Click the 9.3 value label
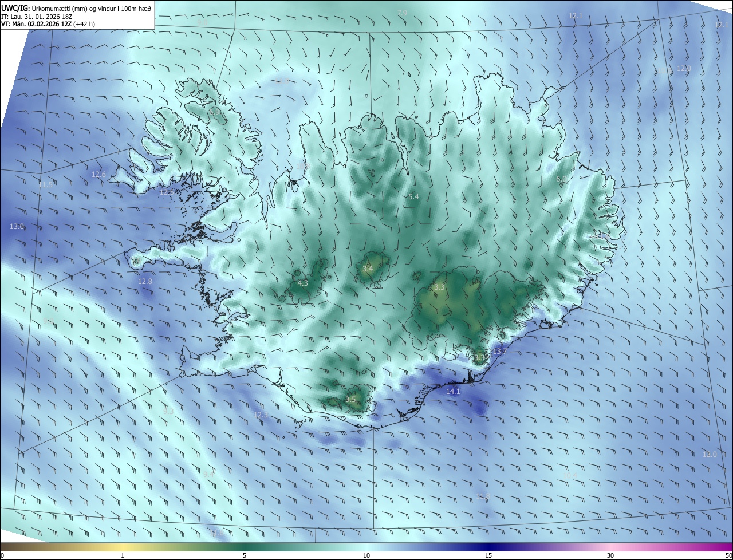The width and height of the screenshot is (733, 560). pyautogui.click(x=168, y=411)
